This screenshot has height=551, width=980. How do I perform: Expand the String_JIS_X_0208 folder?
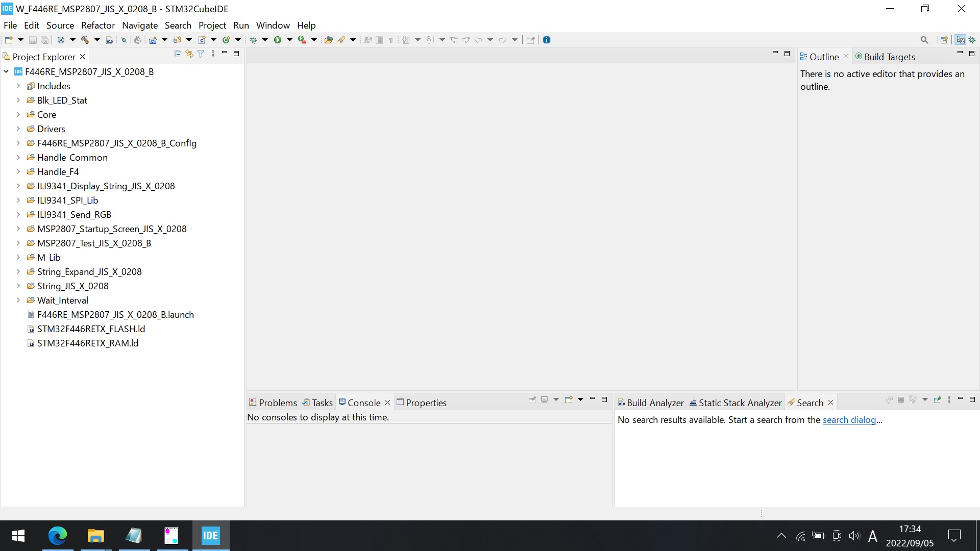coord(17,286)
